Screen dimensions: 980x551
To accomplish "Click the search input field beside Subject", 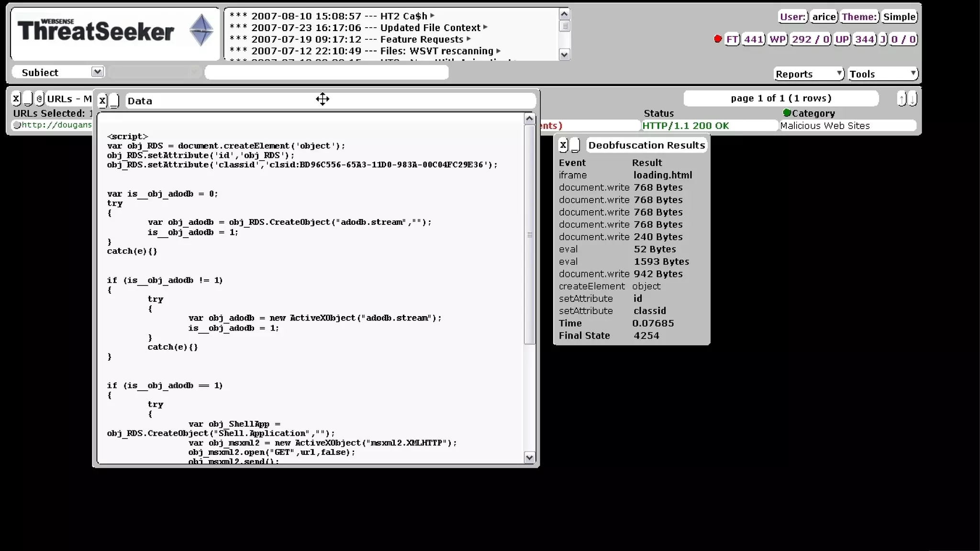I will pyautogui.click(x=326, y=72).
